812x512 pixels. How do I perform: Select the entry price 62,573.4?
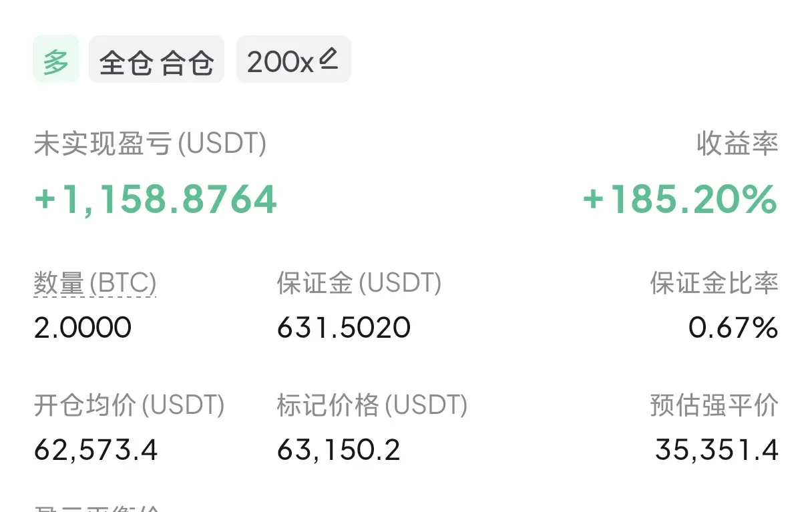(96, 450)
